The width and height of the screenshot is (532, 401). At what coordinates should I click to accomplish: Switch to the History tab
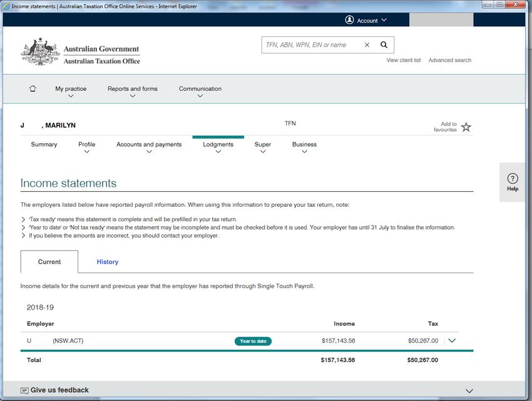pyautogui.click(x=108, y=262)
